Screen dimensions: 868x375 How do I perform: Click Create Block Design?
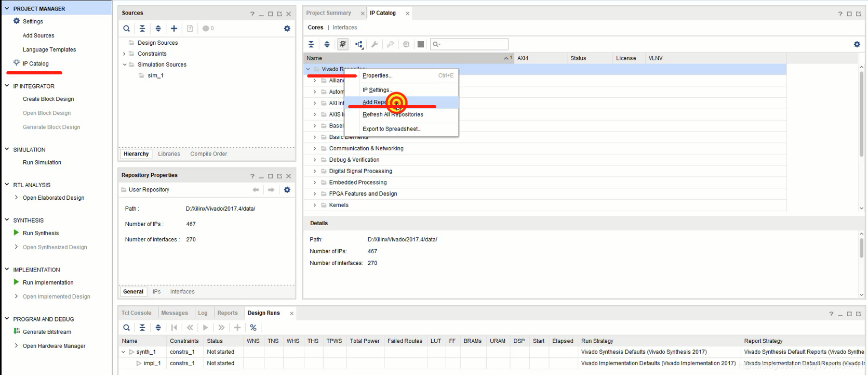(x=48, y=99)
